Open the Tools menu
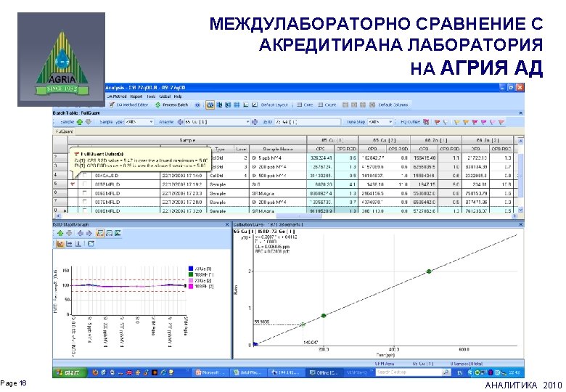This screenshot has width=566, height=392. pos(151,97)
